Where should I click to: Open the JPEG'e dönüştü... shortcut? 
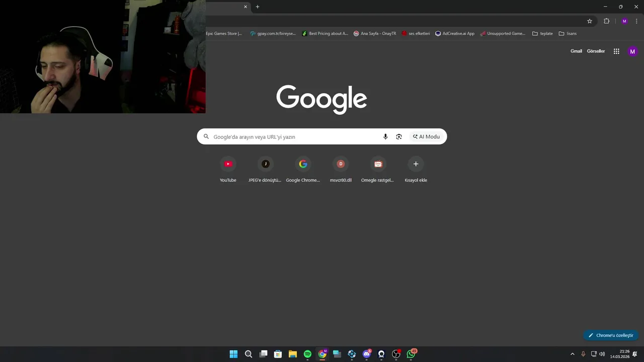pos(265,170)
